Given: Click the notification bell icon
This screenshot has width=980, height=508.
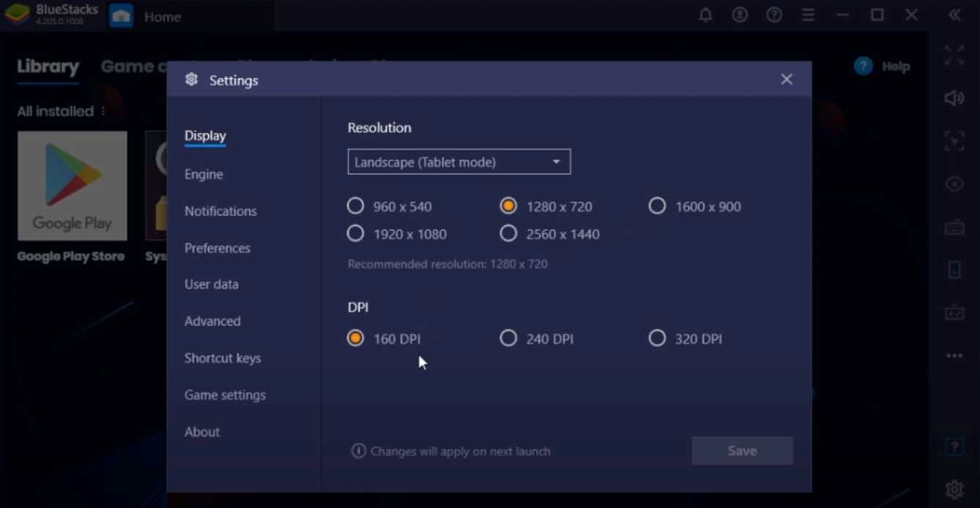Looking at the screenshot, I should click(705, 15).
